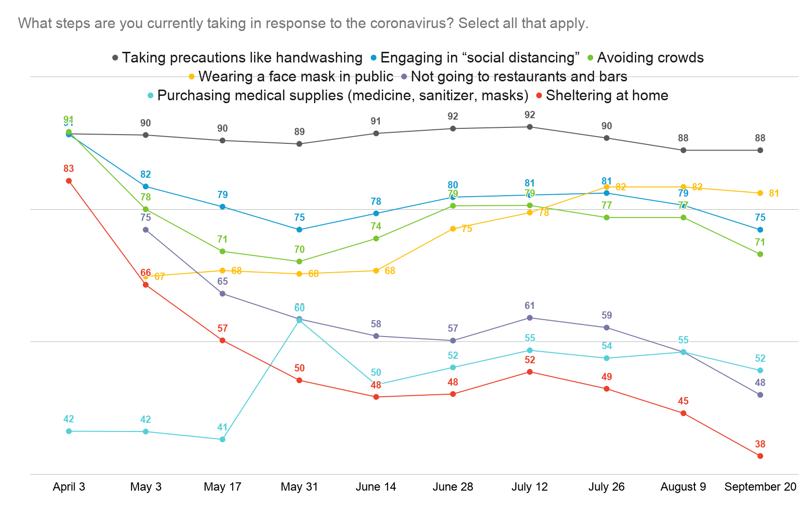Click the 'June 14' x-axis label
This screenshot has width=812, height=525.
tap(376, 487)
